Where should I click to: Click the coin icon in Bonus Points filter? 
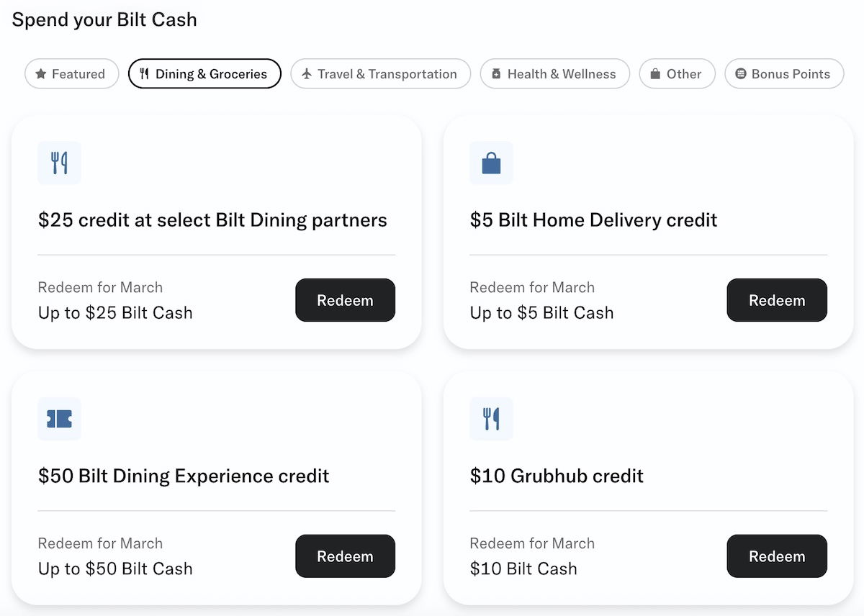[740, 74]
